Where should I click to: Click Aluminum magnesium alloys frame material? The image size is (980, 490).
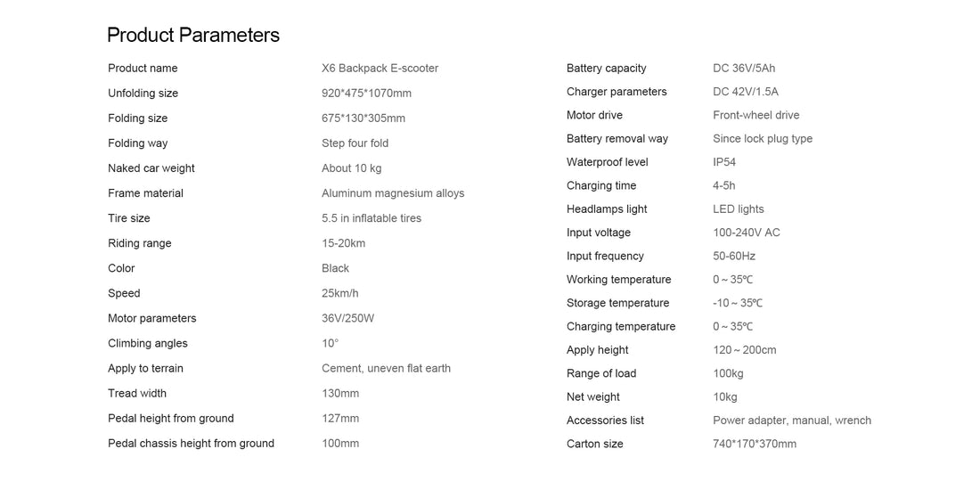click(393, 193)
